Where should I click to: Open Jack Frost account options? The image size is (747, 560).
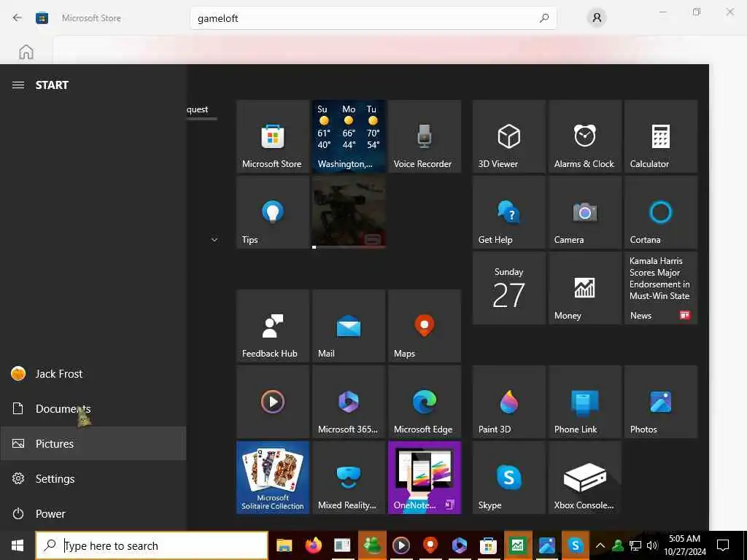tap(93, 374)
